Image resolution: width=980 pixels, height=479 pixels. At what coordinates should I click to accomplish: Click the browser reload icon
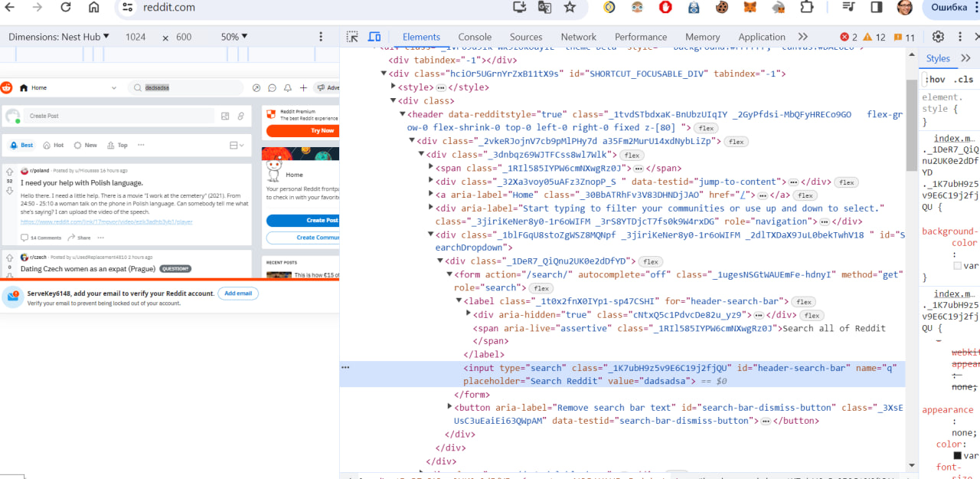[66, 8]
